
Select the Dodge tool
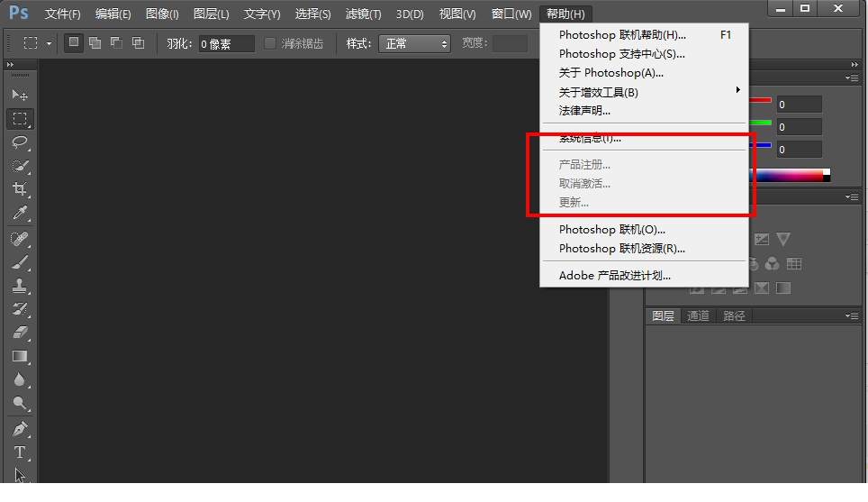20,403
